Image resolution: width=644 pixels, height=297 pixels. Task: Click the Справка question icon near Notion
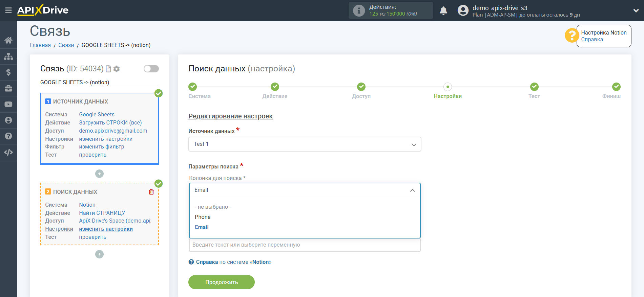(x=191, y=262)
